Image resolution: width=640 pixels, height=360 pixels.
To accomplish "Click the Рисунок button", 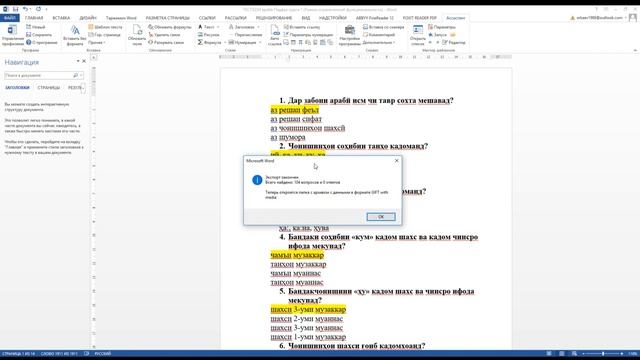I will tap(209, 35).
